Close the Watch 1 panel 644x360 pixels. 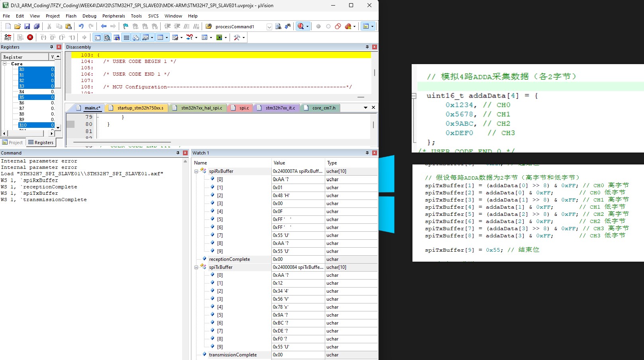(x=375, y=153)
